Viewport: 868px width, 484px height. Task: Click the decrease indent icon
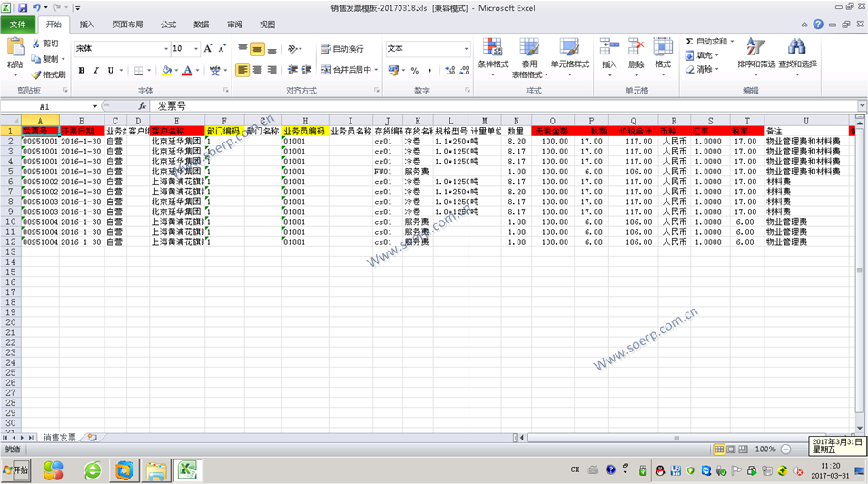pyautogui.click(x=292, y=70)
